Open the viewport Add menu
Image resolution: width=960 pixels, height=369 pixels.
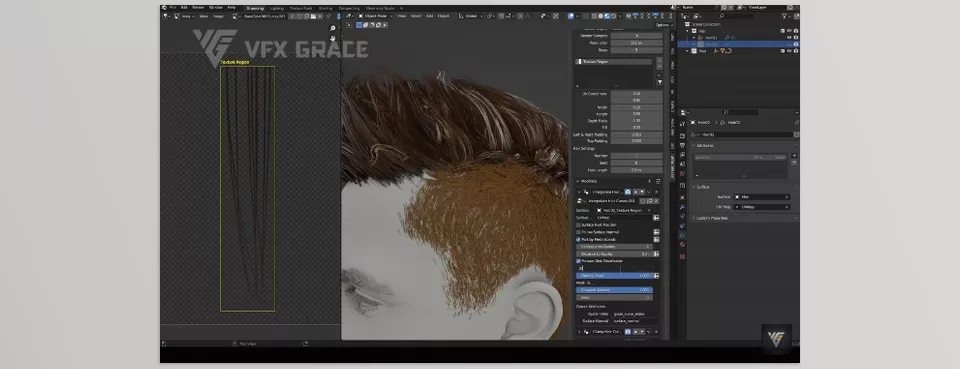point(429,16)
